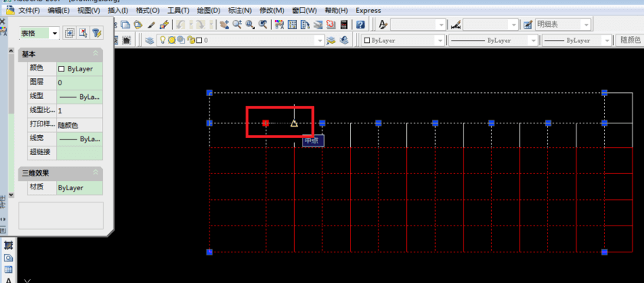Open the 明细表 table style dropdown
The width and height of the screenshot is (644, 283).
click(x=563, y=25)
